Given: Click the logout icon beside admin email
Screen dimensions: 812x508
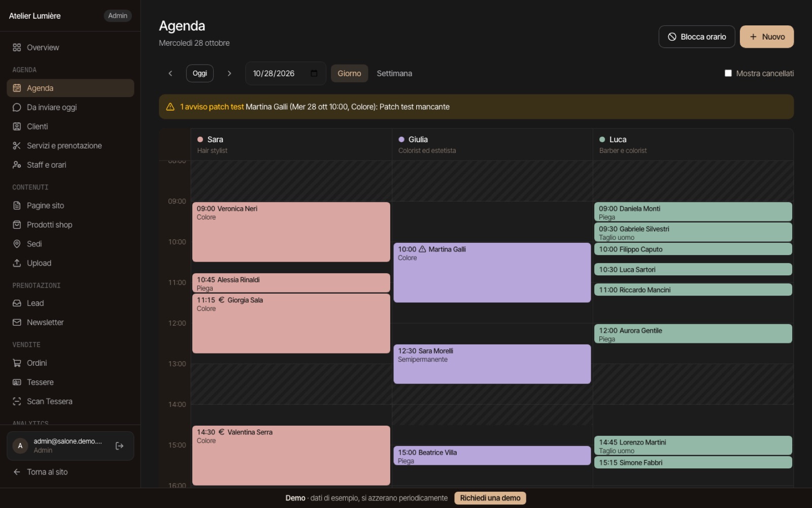Looking at the screenshot, I should tap(119, 446).
